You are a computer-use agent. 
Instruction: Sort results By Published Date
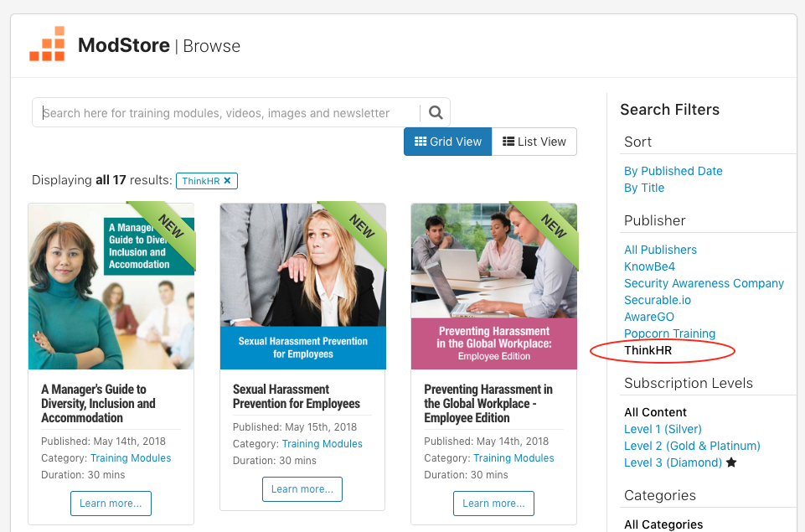[673, 171]
